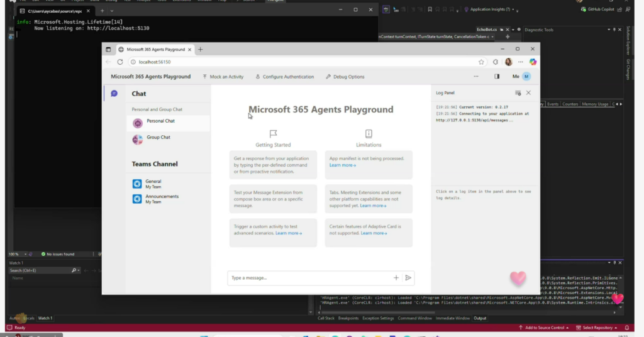Switch to the Locals tab

tap(29, 318)
